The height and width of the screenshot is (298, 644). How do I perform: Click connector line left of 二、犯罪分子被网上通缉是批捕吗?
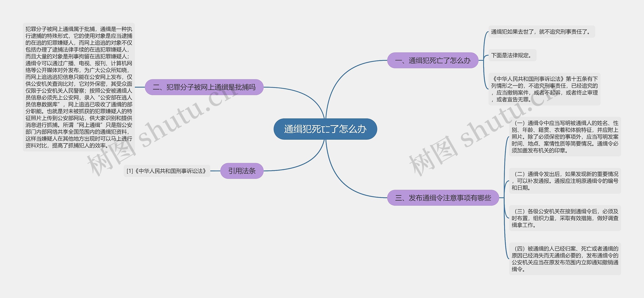point(140,87)
